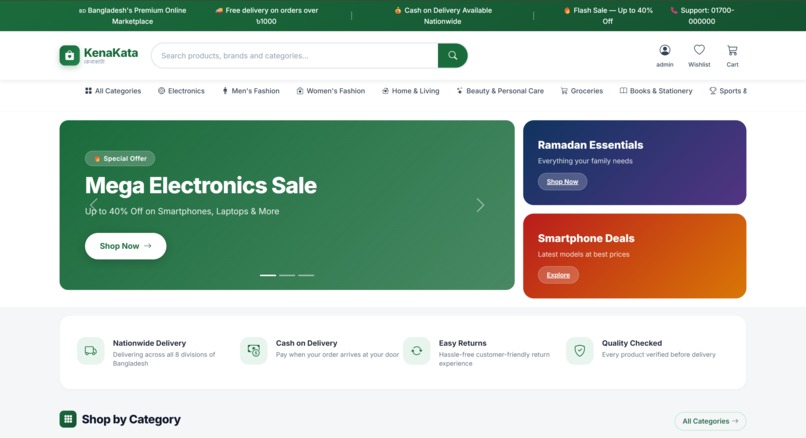Screen dimensions: 806x438
Task: Click 'Up to 40% Off on Smartphones' subtitle
Action: 182,211
